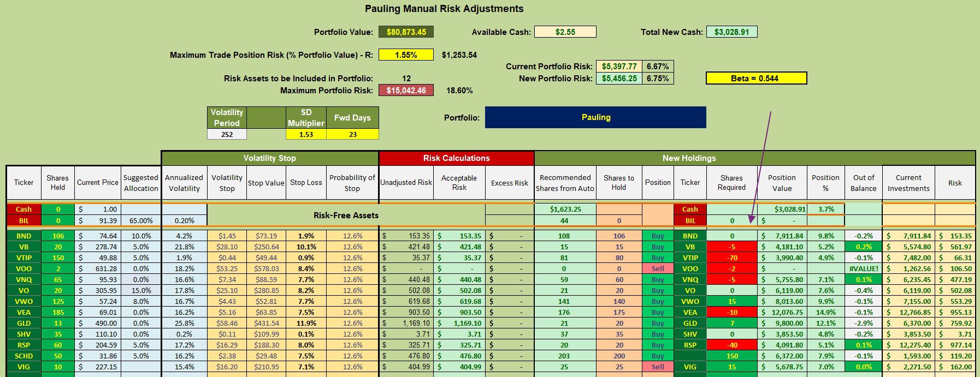Select GLD stop loss 11.9%

pos(306,324)
